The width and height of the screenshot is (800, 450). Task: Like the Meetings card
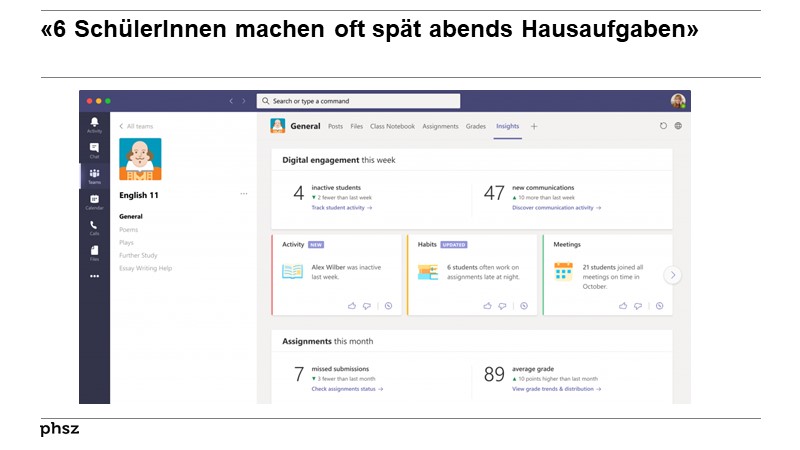pyautogui.click(x=623, y=306)
